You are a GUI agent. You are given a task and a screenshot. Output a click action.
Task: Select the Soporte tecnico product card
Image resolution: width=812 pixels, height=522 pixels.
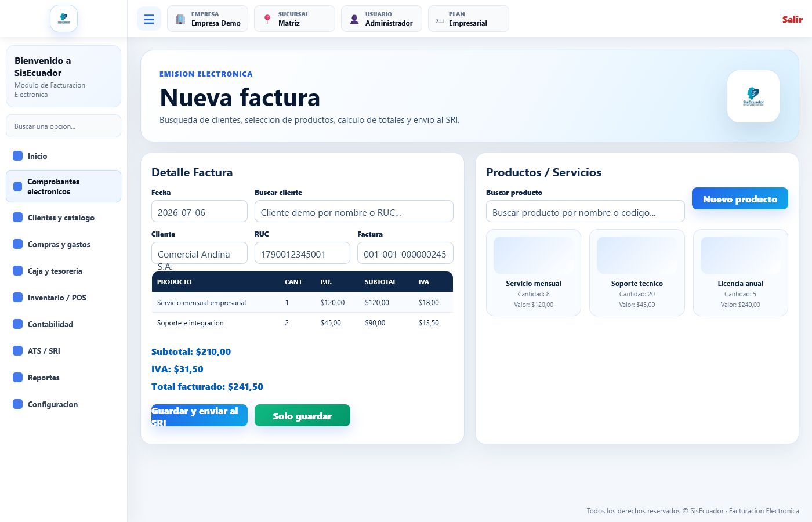pyautogui.click(x=637, y=273)
